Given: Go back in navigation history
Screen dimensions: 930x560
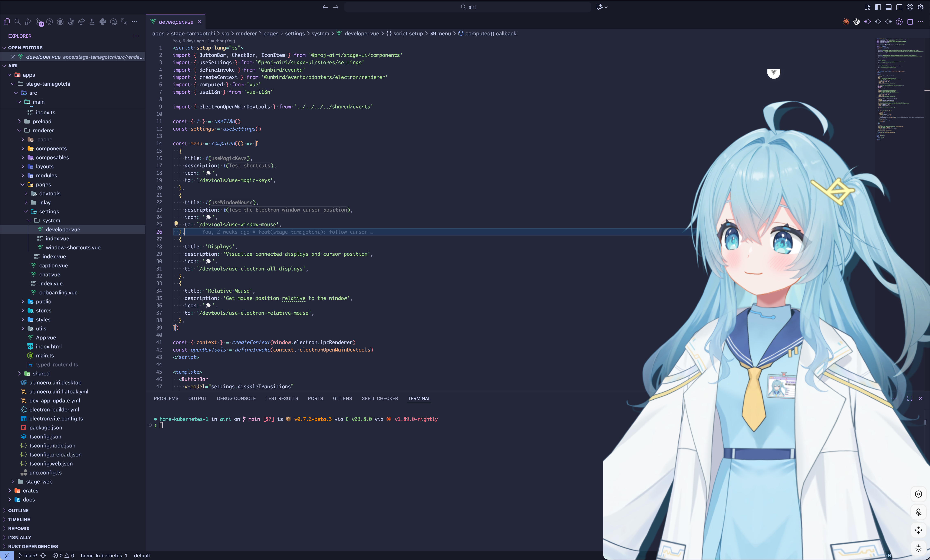Looking at the screenshot, I should click(x=325, y=7).
